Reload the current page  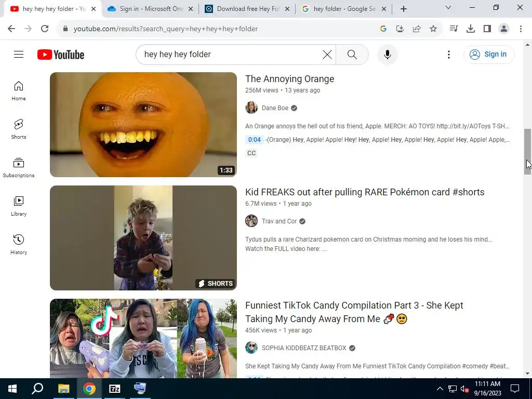pos(45,29)
